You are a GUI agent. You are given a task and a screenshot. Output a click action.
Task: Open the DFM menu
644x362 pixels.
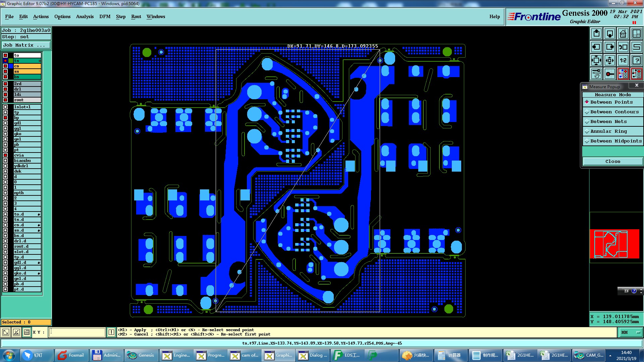105,16
